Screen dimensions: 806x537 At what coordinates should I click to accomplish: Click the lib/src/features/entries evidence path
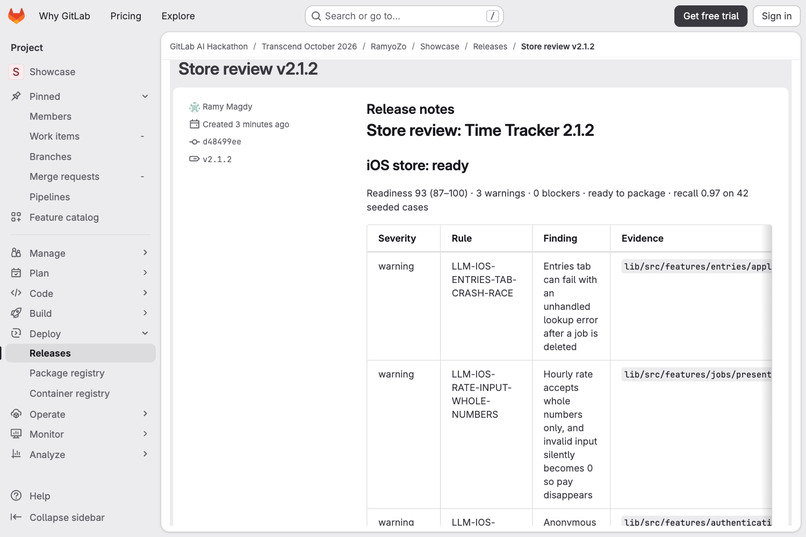tap(697, 267)
